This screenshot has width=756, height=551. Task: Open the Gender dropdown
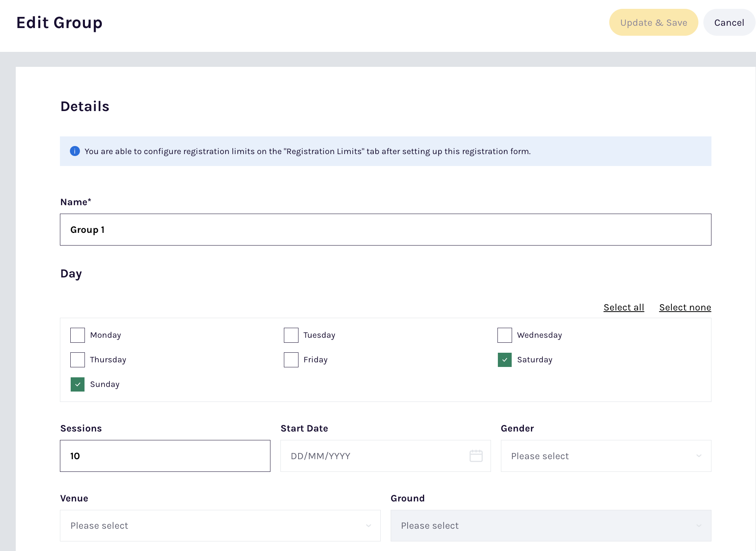point(605,456)
